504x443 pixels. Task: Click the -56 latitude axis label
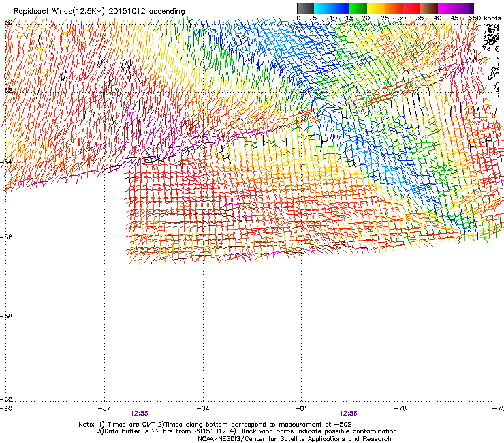point(6,237)
